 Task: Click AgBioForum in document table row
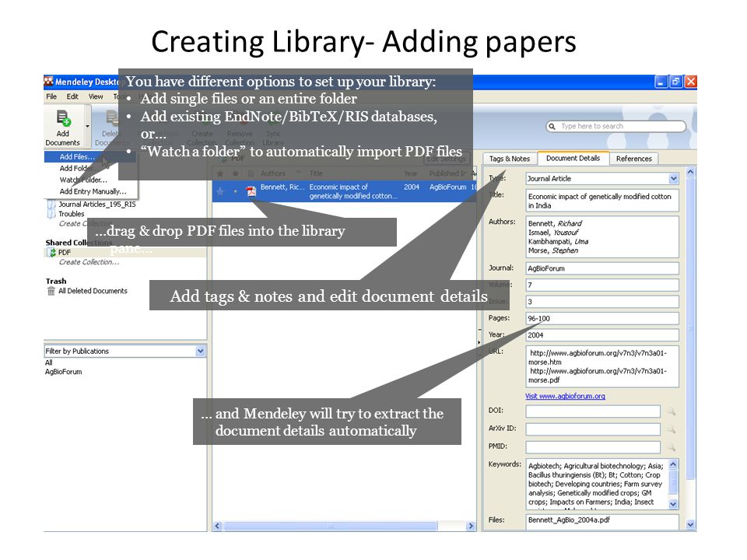pos(448,187)
